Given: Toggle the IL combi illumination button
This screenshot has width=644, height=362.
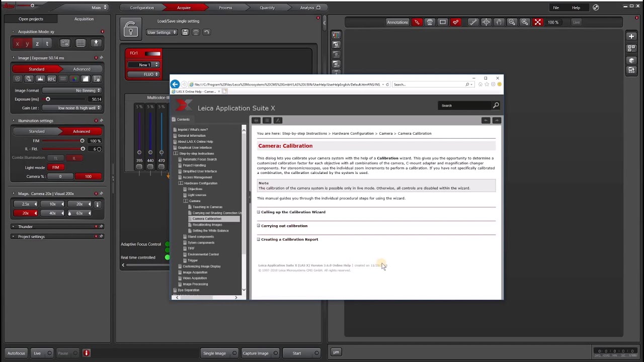Looking at the screenshot, I should [74, 158].
